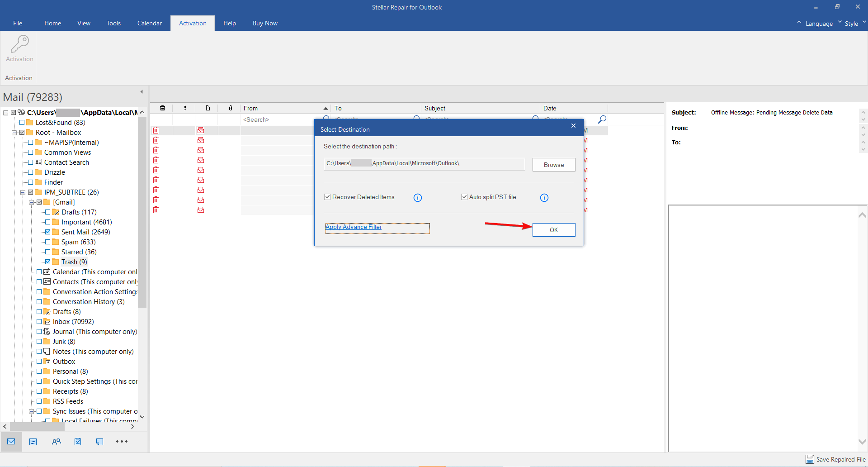Click the item type page column header
Screen dimensions: 868x467
208,108
